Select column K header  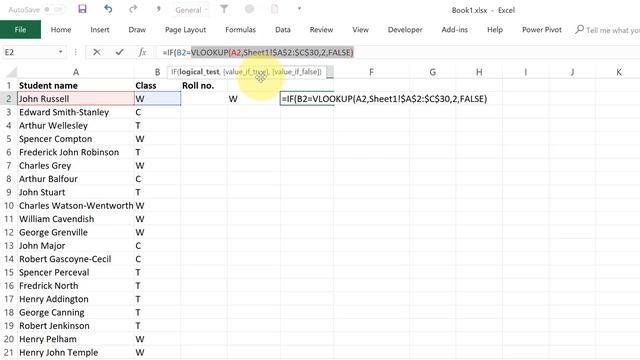pyautogui.click(x=619, y=72)
